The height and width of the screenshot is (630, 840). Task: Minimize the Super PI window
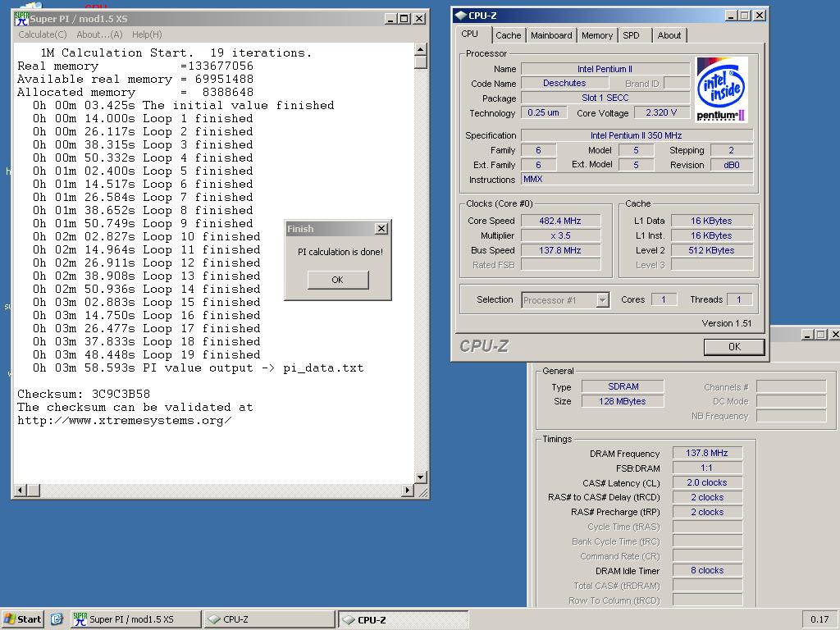390,19
